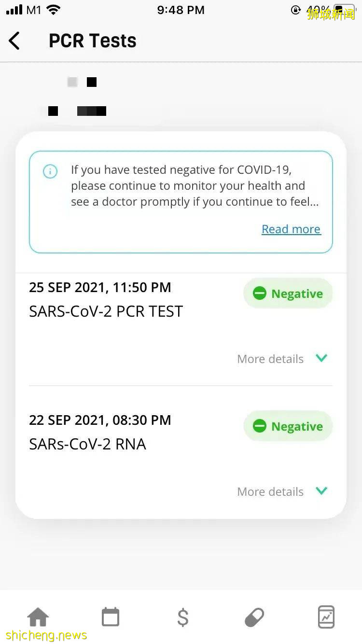Open the dollar payments icon
The height and width of the screenshot is (644, 362).
pyautogui.click(x=183, y=617)
